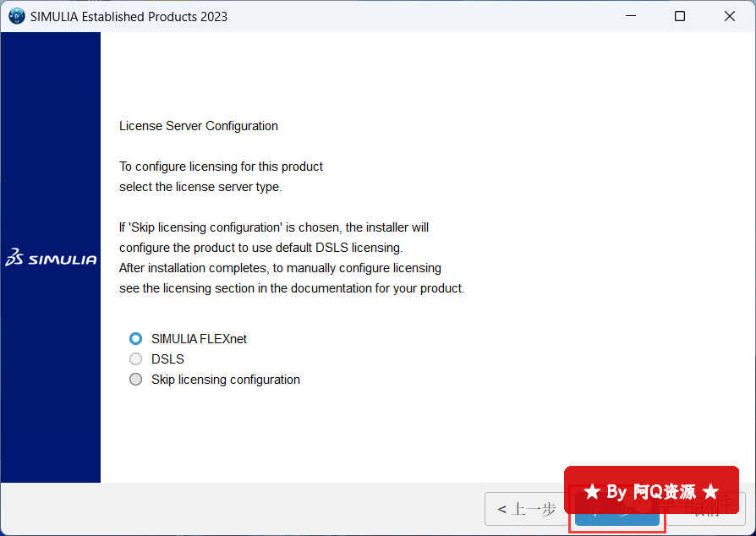Click the 'SIMULIA FLEXnet' option label text
This screenshot has height=536, width=756.
199,339
